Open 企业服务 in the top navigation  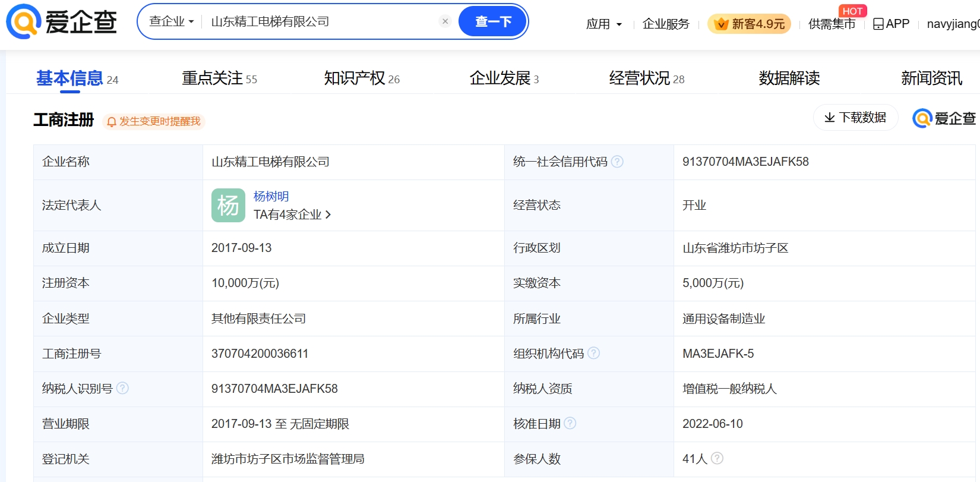(666, 24)
